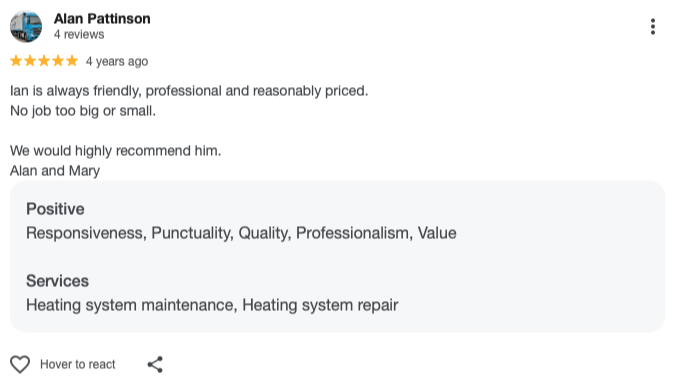Screen dimensions: 676x385
Task: Click the "4 reviews" count
Action: (x=79, y=34)
